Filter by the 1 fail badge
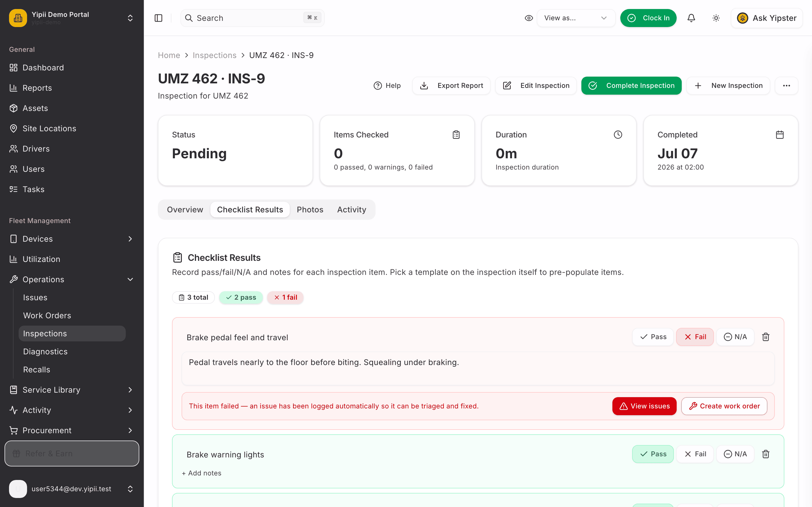The height and width of the screenshot is (507, 812). pos(285,297)
